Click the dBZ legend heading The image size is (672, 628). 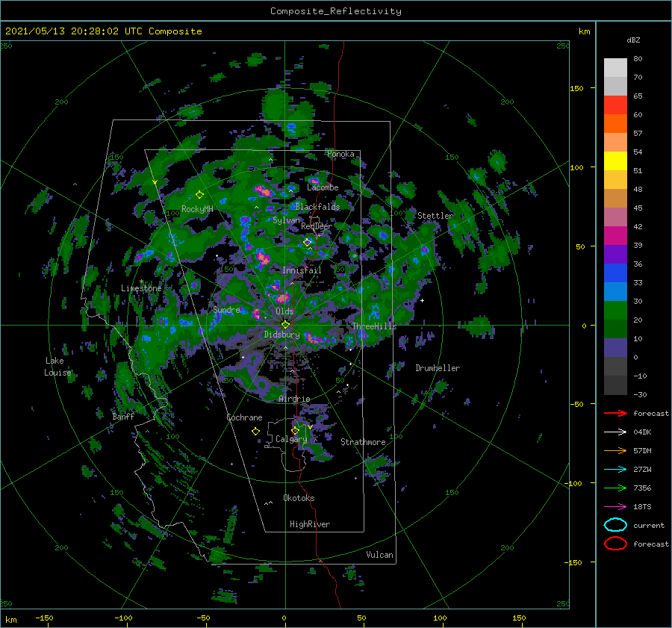click(633, 40)
